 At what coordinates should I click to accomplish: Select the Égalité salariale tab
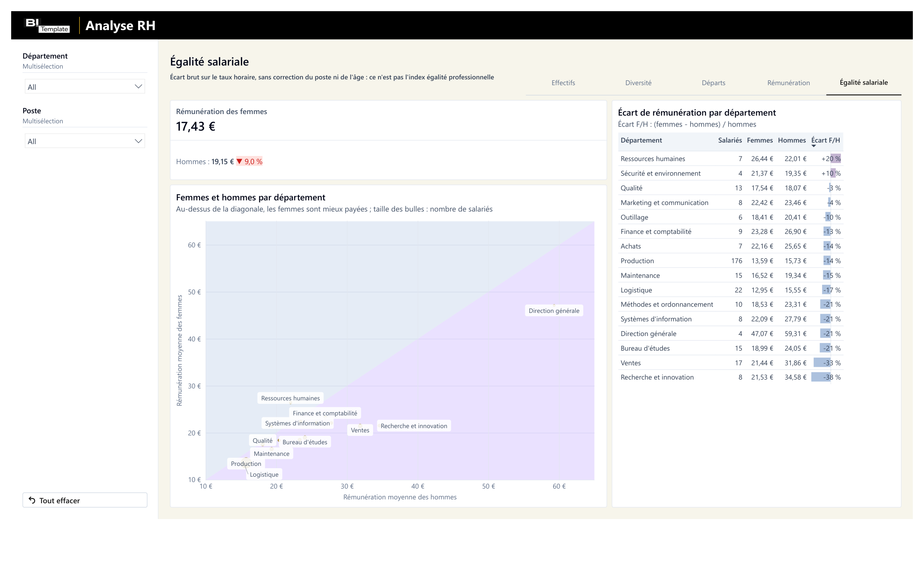[x=864, y=82]
